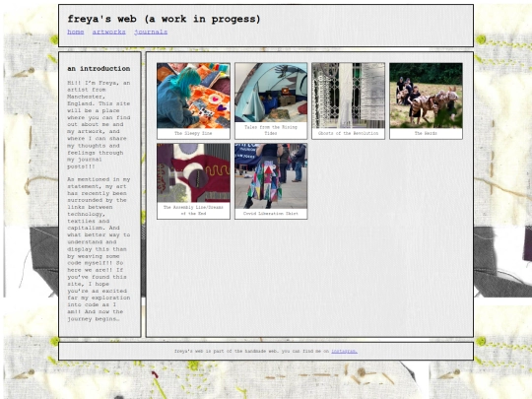Click 'The Herds' caption text
Screen dimensions: 532x399
(x=426, y=133)
